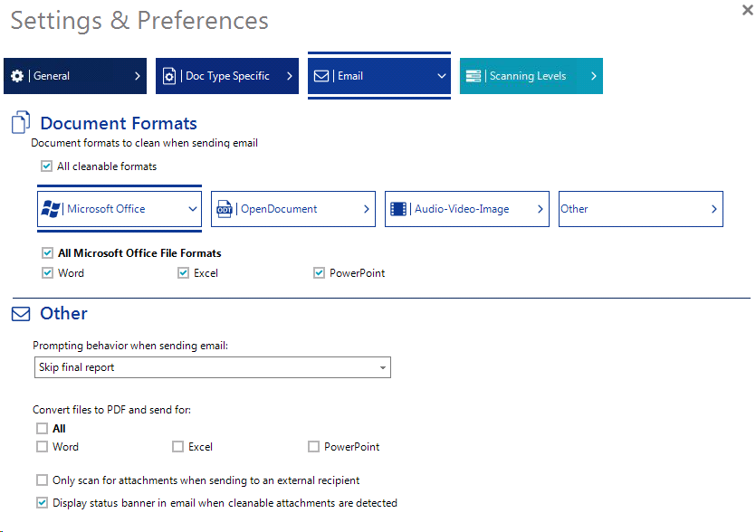Image resolution: width=756 pixels, height=532 pixels.
Task: Click the gear icon on General tab
Action: click(17, 76)
